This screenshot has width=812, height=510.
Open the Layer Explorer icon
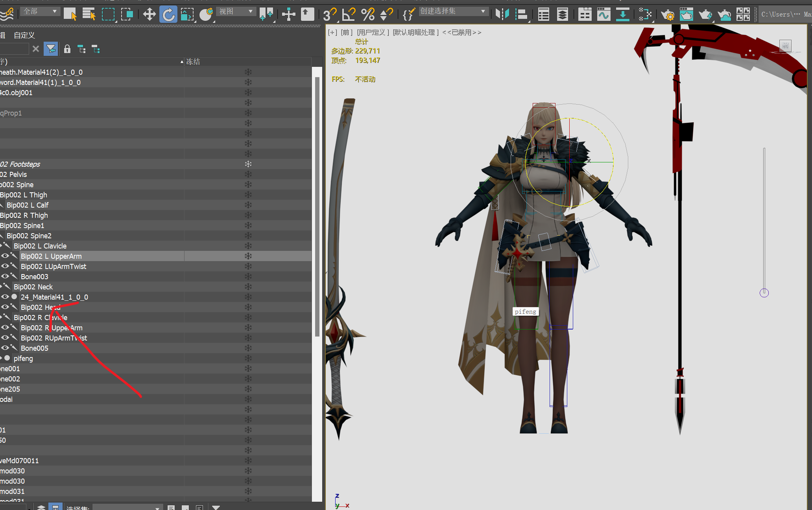[x=563, y=15]
